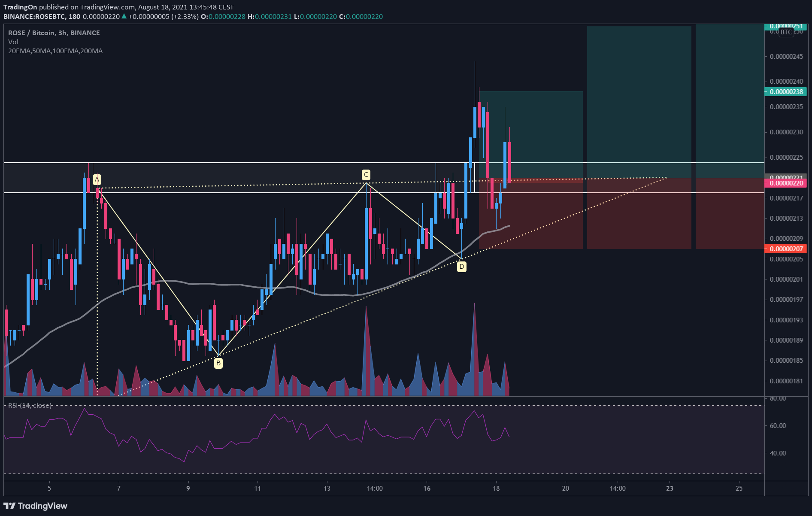Click the red 0.00000207 stop price tag

[x=786, y=249]
